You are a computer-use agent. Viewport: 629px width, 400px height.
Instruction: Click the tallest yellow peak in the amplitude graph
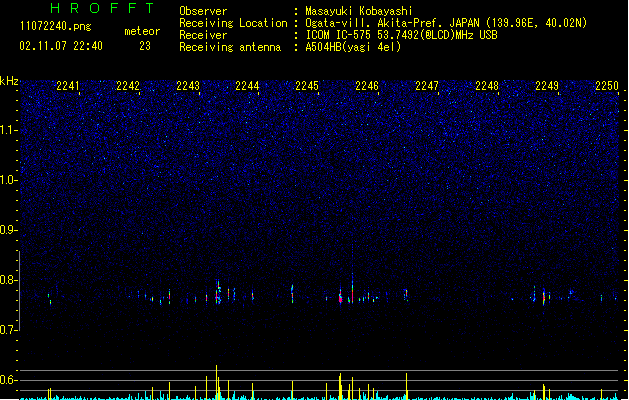click(x=217, y=382)
